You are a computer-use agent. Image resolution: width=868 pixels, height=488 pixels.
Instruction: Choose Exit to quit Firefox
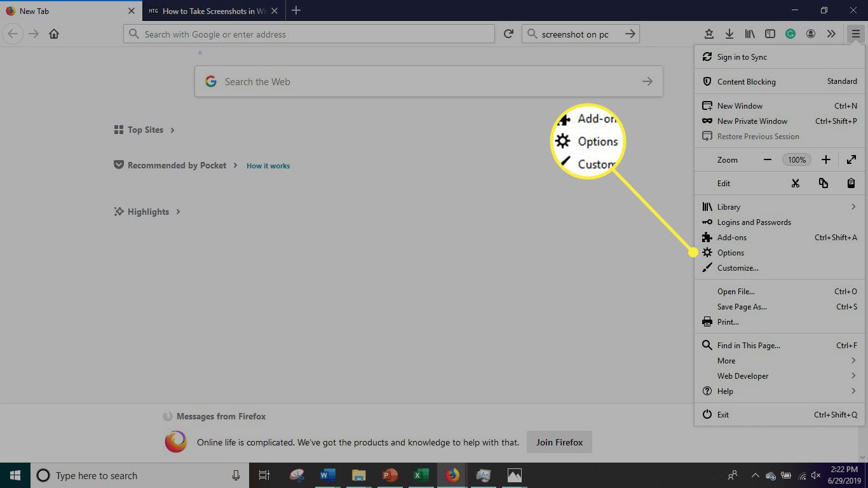coord(780,415)
